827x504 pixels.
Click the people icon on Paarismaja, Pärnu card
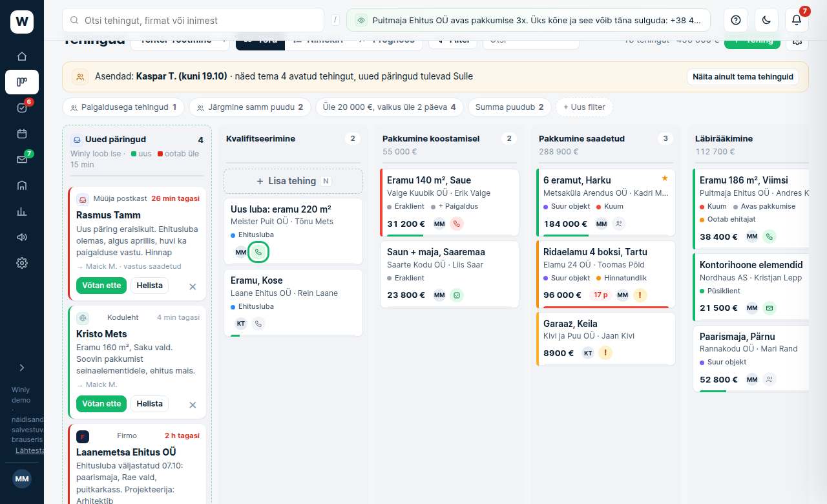pos(769,379)
